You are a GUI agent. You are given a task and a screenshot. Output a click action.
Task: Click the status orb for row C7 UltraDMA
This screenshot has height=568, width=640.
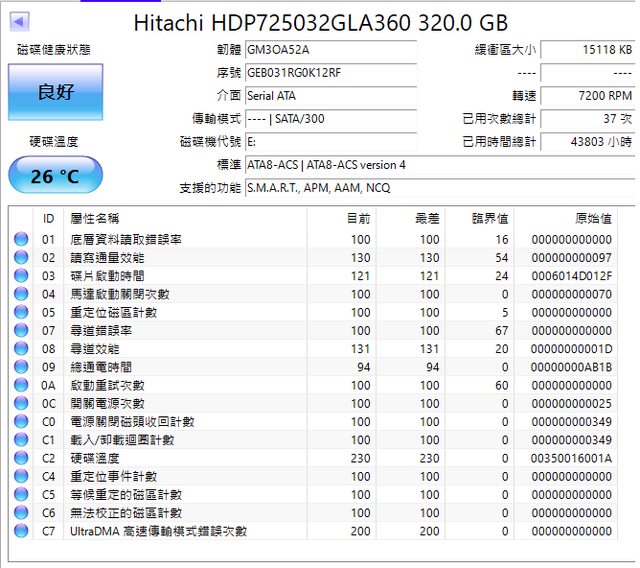[21, 531]
